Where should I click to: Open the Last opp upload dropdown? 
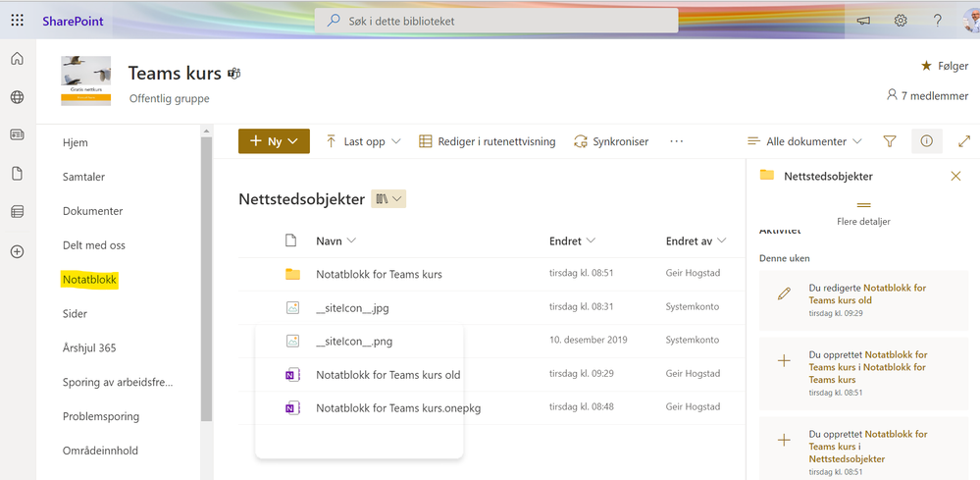(x=363, y=141)
